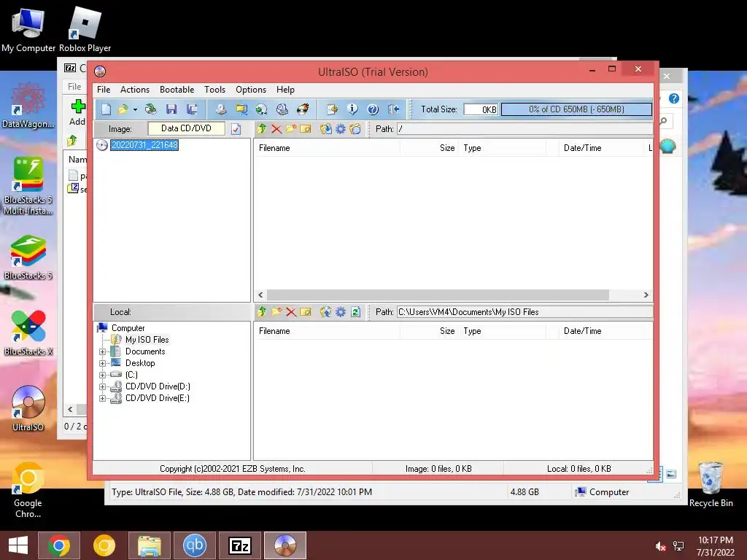Click the Data CD/DVD image type box
747x560 pixels.
point(186,128)
